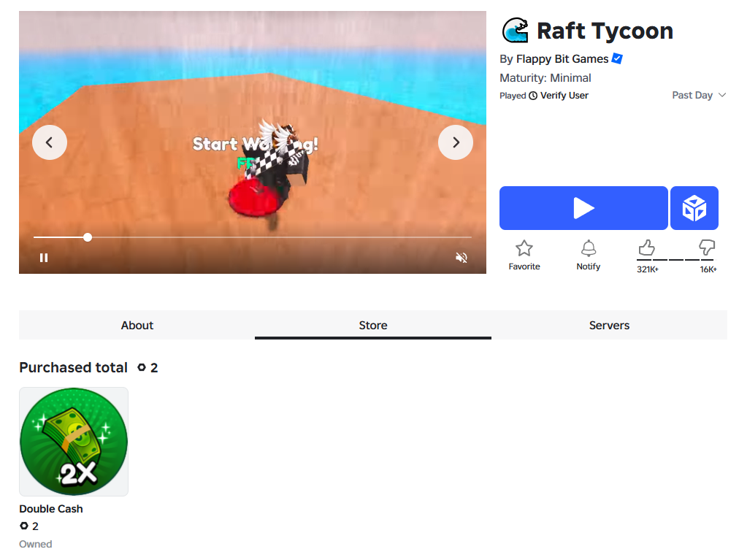The width and height of the screenshot is (739, 560).
Task: Go to the previous media slide
Action: pyautogui.click(x=50, y=142)
